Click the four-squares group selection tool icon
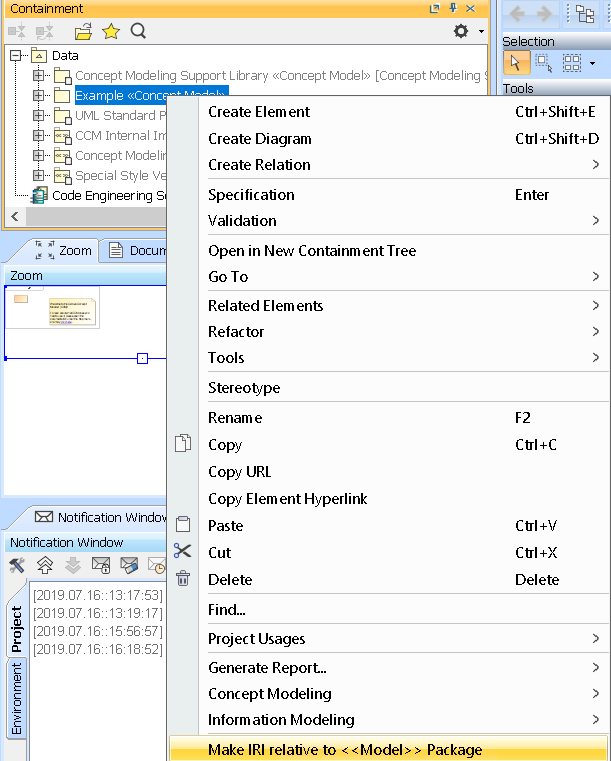 pos(572,63)
